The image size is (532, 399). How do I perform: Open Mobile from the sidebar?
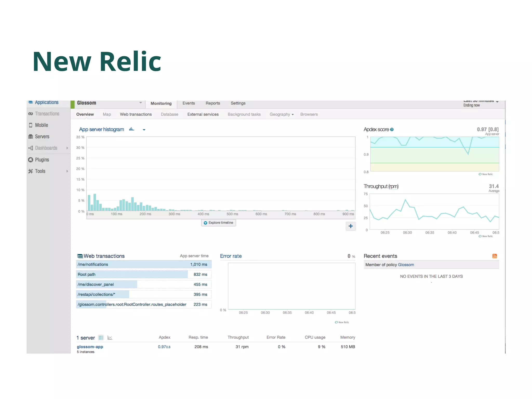[x=42, y=125]
